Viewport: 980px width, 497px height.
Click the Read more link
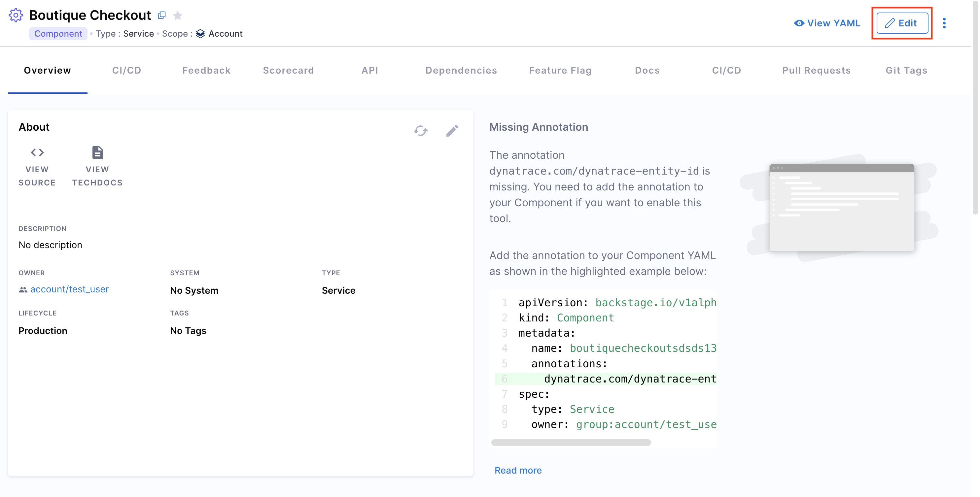(518, 470)
